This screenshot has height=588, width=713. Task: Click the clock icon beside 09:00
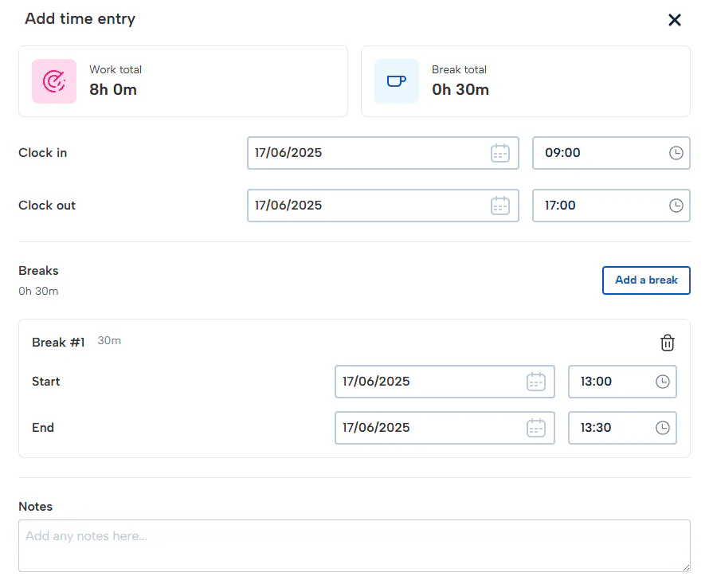(676, 153)
